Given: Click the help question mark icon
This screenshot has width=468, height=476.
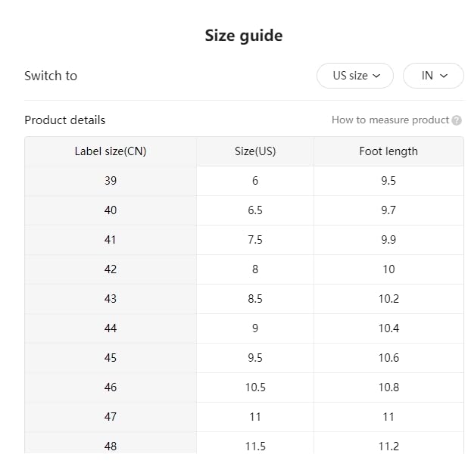Looking at the screenshot, I should tap(456, 120).
